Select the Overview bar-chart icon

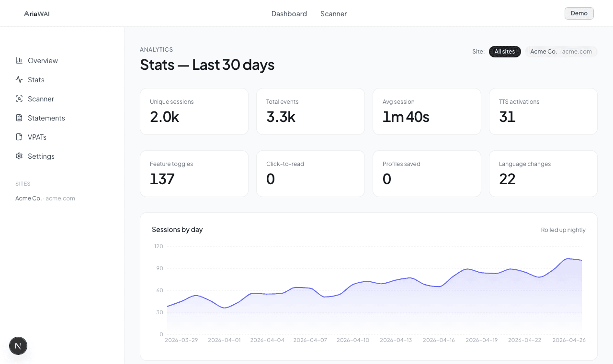tap(19, 60)
